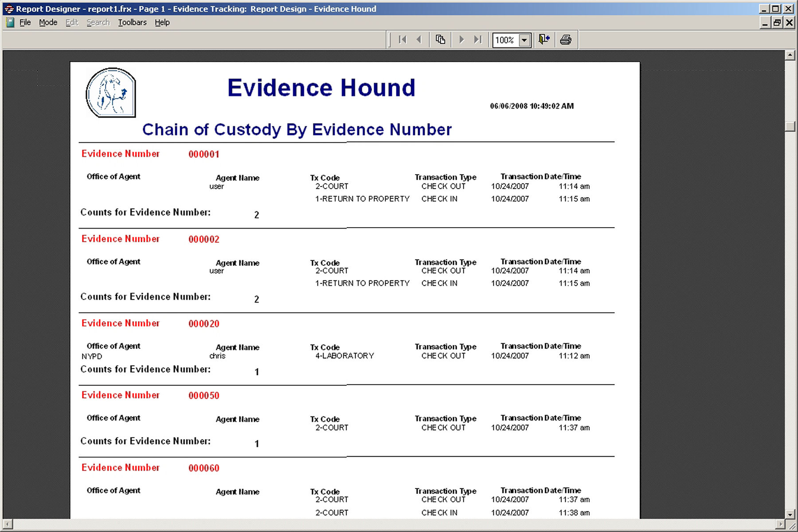Click 1-RETURN TO PROPERTY under evidence 000001
Image resolution: width=798 pixels, height=532 pixels.
click(x=362, y=199)
